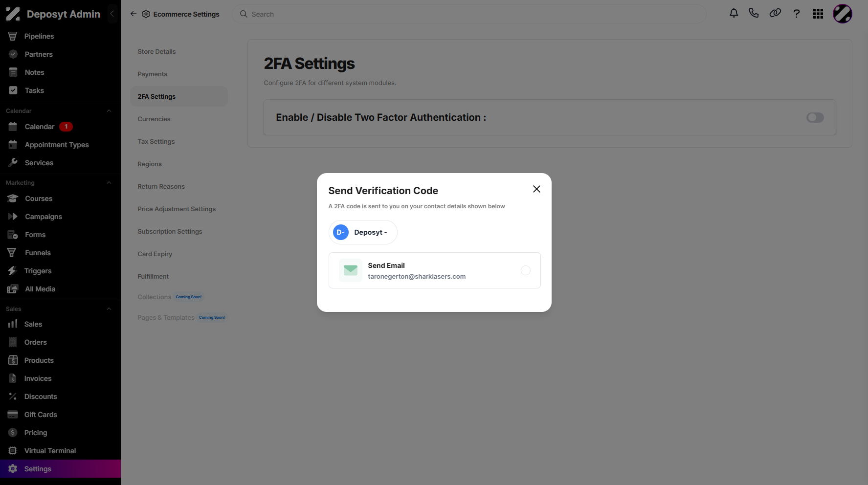Click the Partners sidebar icon
The width and height of the screenshot is (868, 485).
coord(13,54)
